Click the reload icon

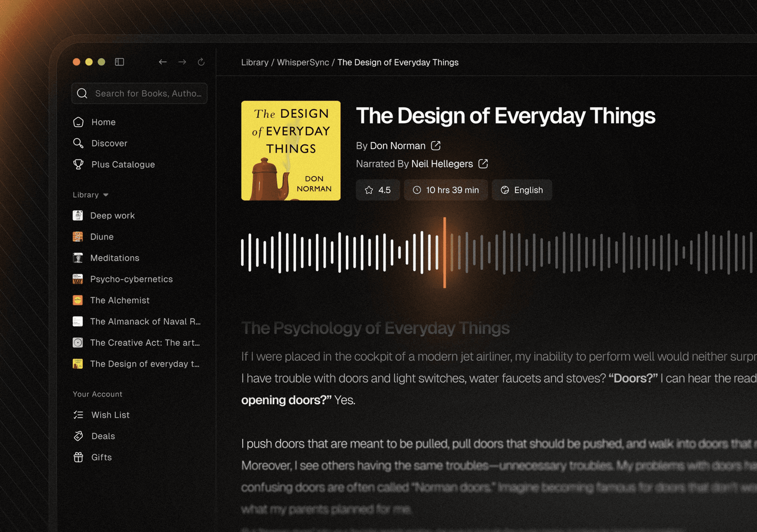click(x=201, y=62)
